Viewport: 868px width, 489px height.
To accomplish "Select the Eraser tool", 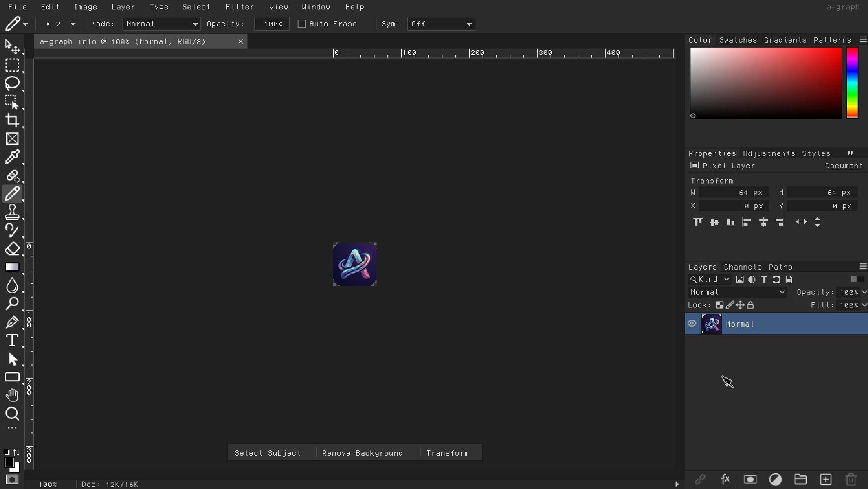I will coord(12,248).
